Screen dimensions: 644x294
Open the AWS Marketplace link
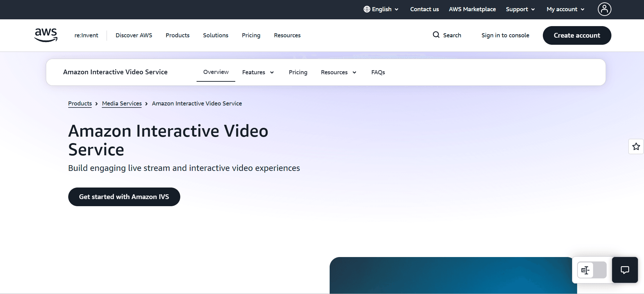click(472, 9)
